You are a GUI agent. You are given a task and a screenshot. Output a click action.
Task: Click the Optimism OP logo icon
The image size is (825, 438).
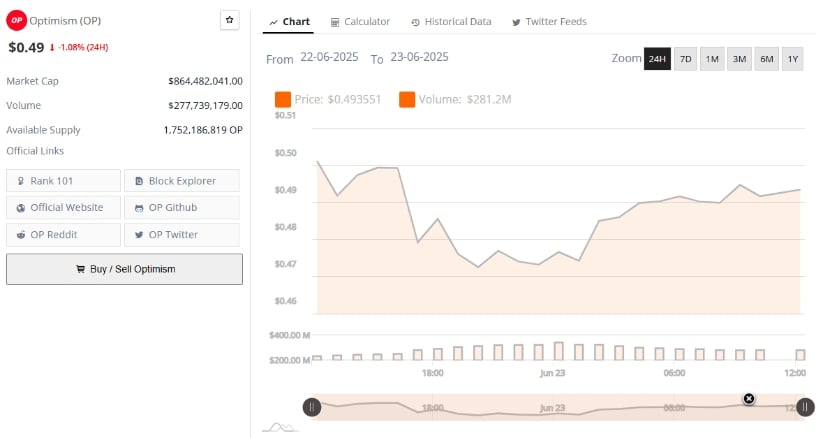[16, 21]
